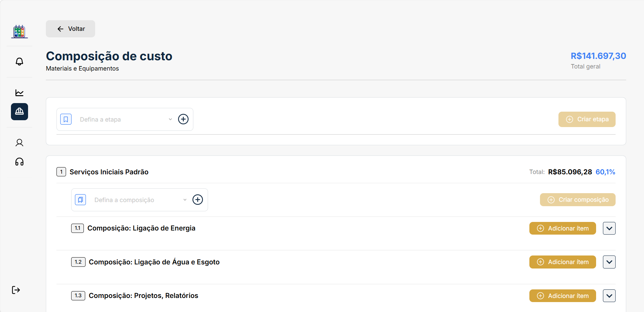644x312 pixels.
Task: Select the construction helmet sidebar icon
Action: [x=20, y=112]
